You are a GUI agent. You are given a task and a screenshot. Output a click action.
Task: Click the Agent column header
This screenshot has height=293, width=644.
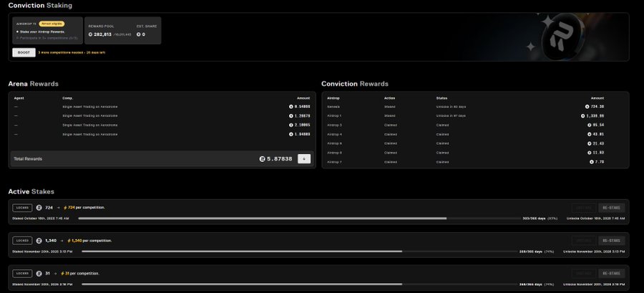pos(19,98)
